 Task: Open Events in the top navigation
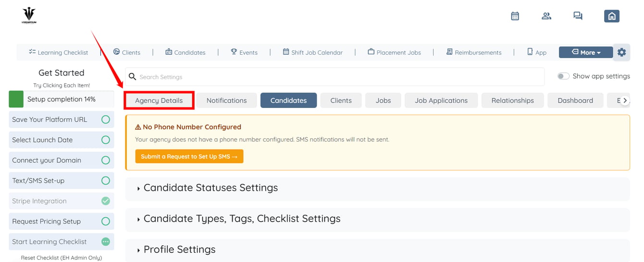point(244,52)
